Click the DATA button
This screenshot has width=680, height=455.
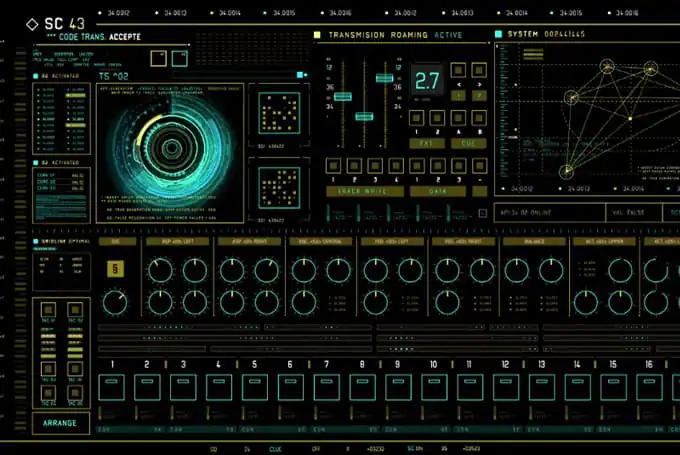pos(438,191)
